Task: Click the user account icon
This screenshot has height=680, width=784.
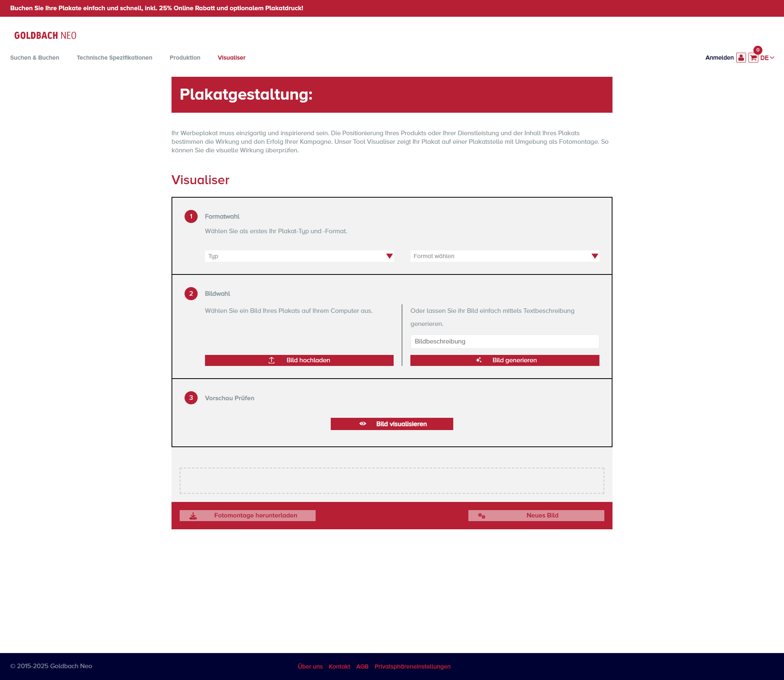Action: 741,58
